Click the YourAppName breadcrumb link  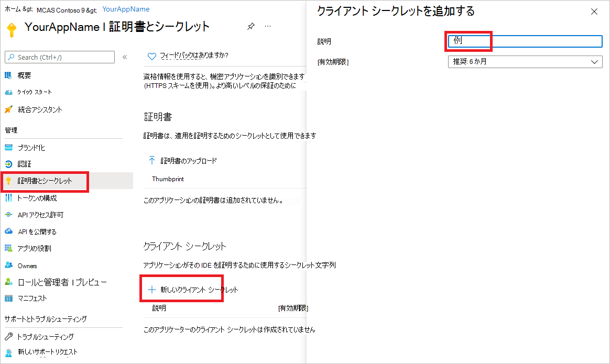[126, 9]
